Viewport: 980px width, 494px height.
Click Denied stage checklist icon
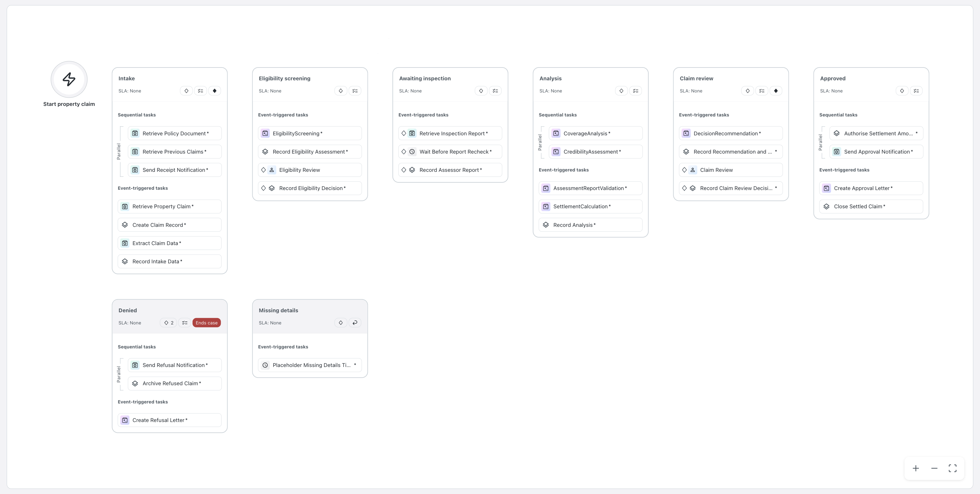click(185, 323)
